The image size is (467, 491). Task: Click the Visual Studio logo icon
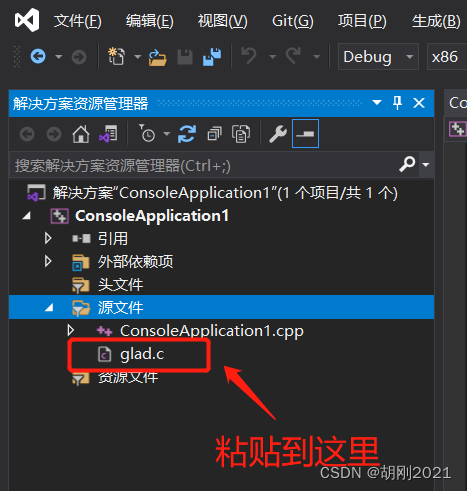point(27,20)
